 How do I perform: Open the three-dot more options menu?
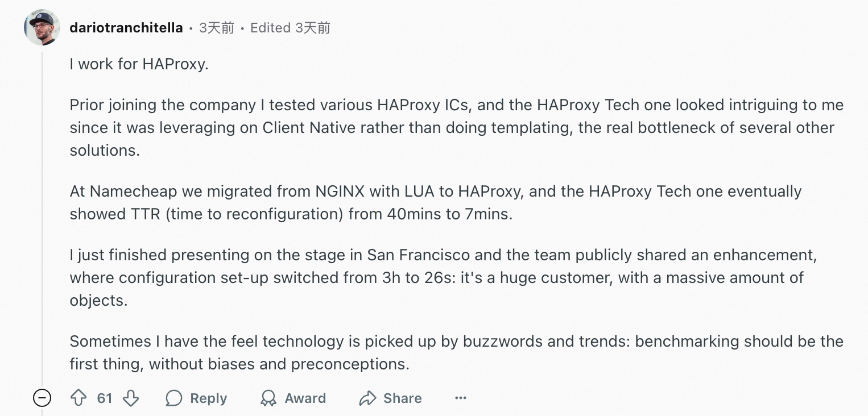pyautogui.click(x=461, y=398)
